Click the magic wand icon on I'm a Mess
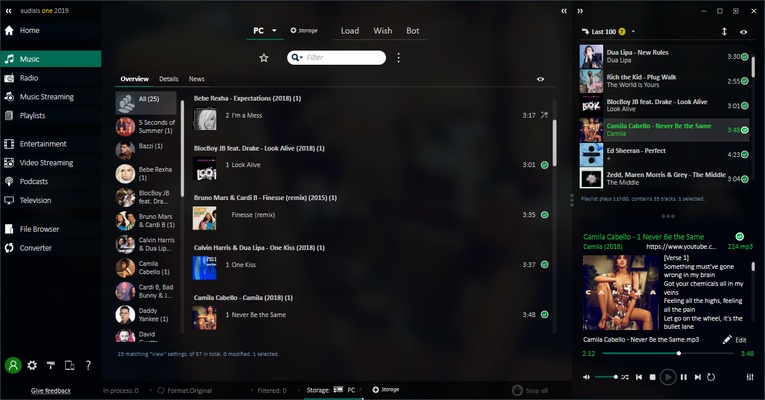The image size is (765, 400). [544, 115]
